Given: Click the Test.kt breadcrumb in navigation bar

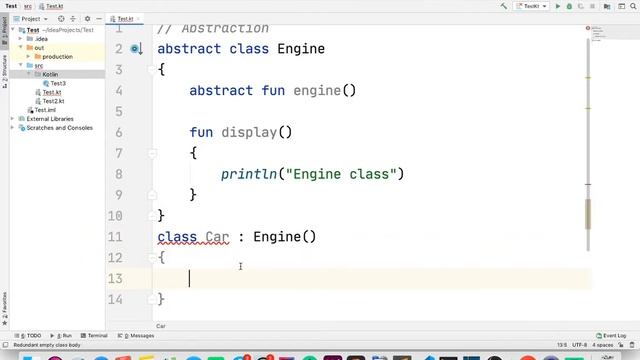Looking at the screenshot, I should [x=51, y=6].
